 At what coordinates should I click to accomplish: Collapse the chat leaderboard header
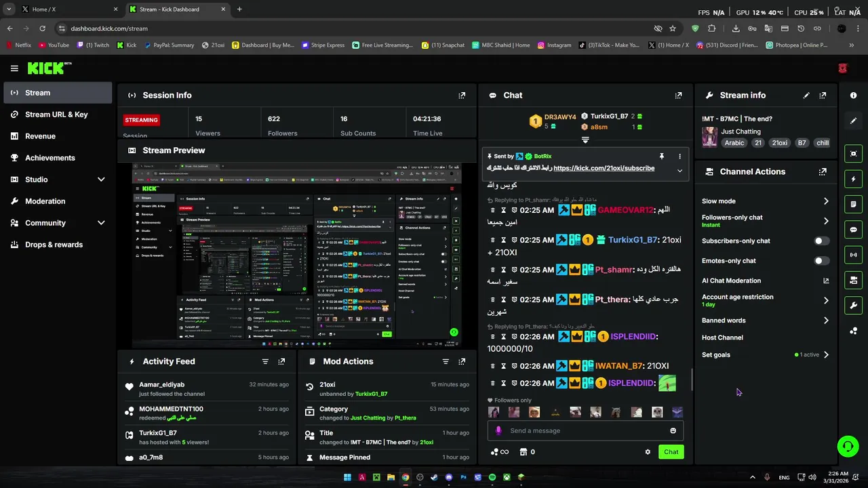(x=585, y=140)
